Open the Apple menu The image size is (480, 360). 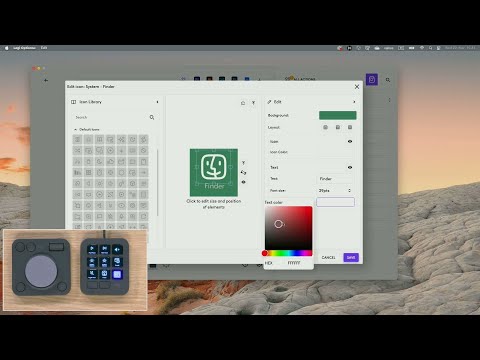6,48
